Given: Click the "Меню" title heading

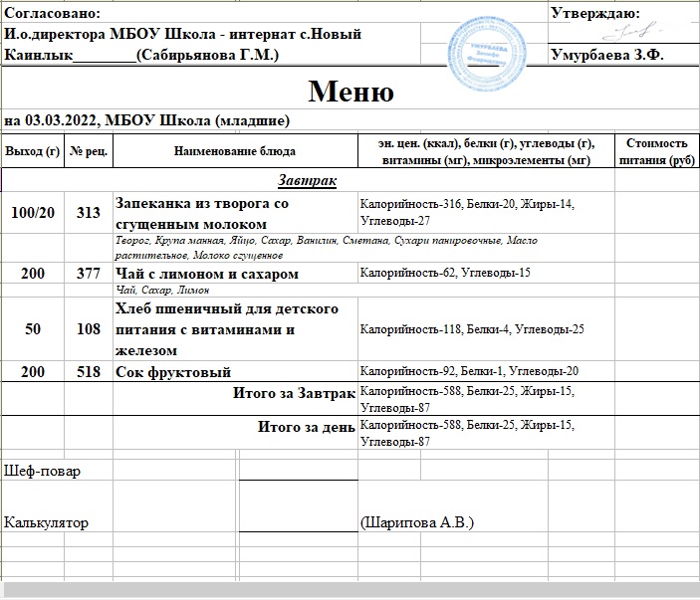Looking at the screenshot, I should [350, 92].
